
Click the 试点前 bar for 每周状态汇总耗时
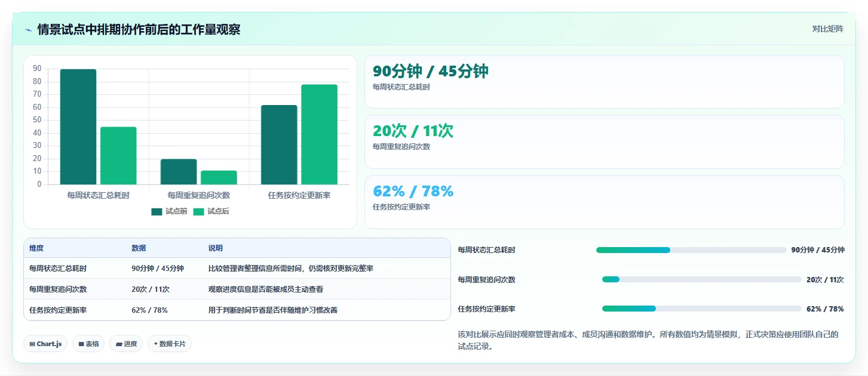(x=78, y=127)
